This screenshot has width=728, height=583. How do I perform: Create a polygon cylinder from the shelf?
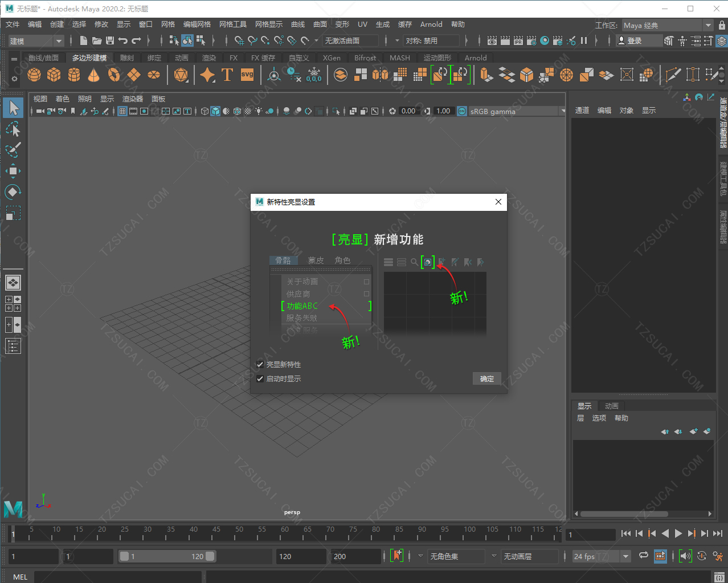coord(74,75)
